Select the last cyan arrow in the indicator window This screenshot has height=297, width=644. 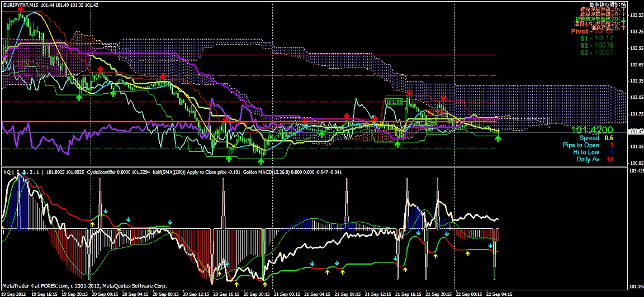[490, 245]
